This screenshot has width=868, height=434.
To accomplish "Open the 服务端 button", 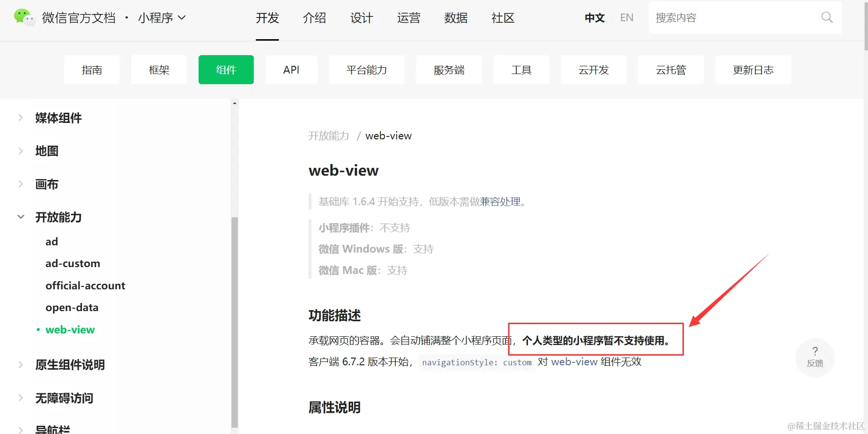I will pos(449,70).
